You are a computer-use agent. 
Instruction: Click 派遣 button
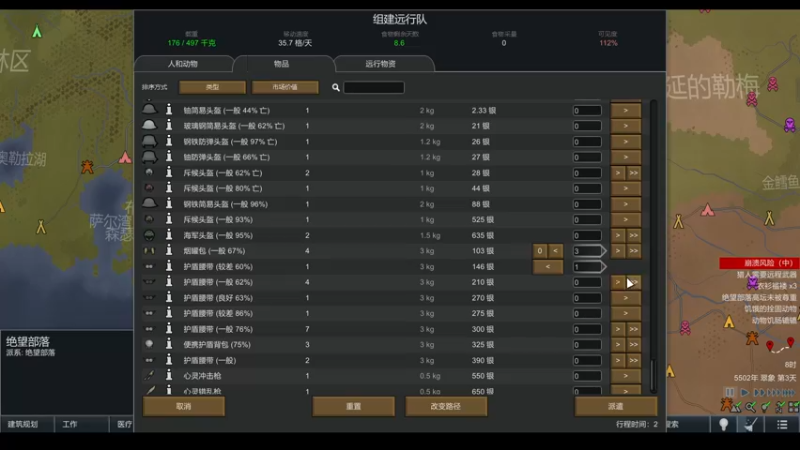coord(616,406)
